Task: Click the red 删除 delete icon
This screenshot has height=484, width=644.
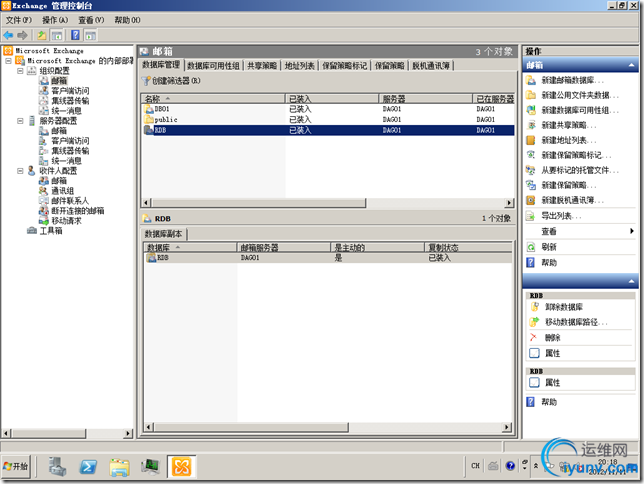Action: click(x=534, y=337)
